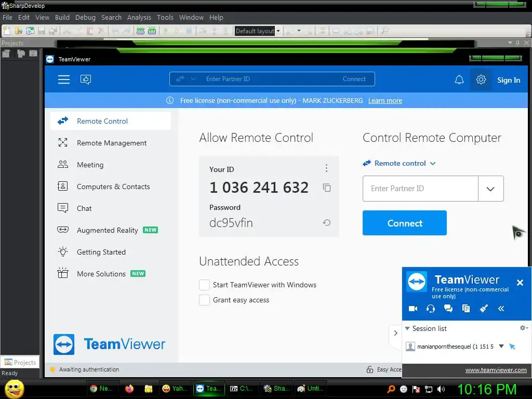Open the Tools menu in SharpDevelop

(x=165, y=17)
